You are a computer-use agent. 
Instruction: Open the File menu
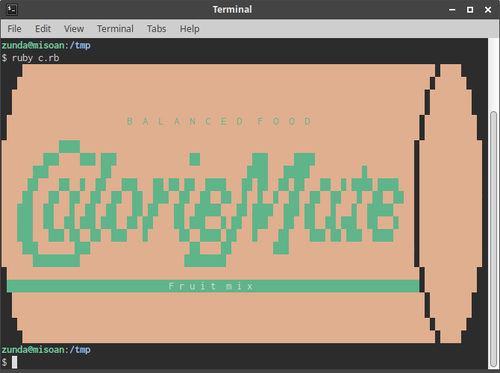[14, 29]
